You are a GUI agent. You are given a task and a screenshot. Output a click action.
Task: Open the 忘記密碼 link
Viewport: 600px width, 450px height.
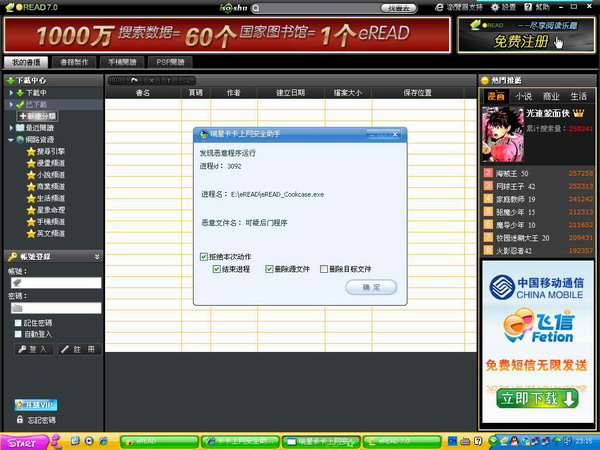41,420
